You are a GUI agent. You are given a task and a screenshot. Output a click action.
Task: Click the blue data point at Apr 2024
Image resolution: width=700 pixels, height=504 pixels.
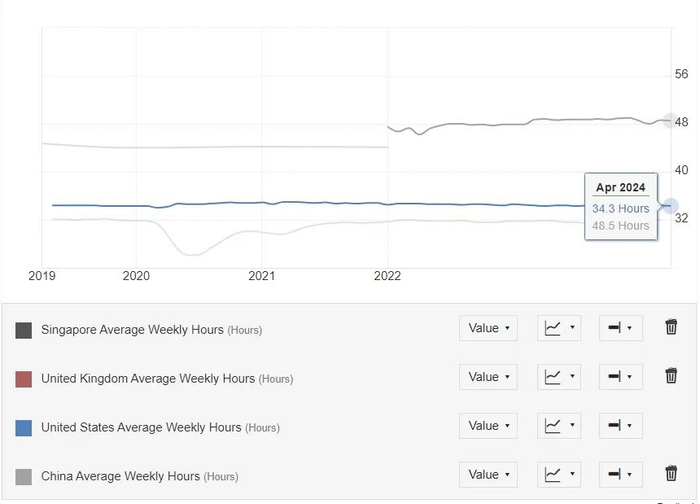pos(670,206)
